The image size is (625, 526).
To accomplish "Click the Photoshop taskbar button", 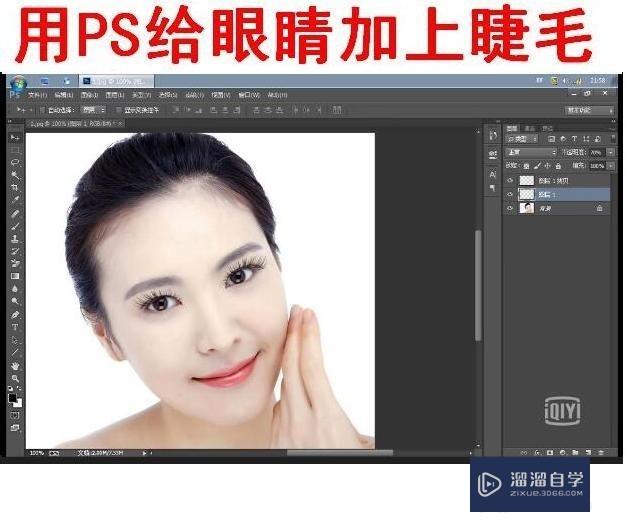I will [116, 81].
